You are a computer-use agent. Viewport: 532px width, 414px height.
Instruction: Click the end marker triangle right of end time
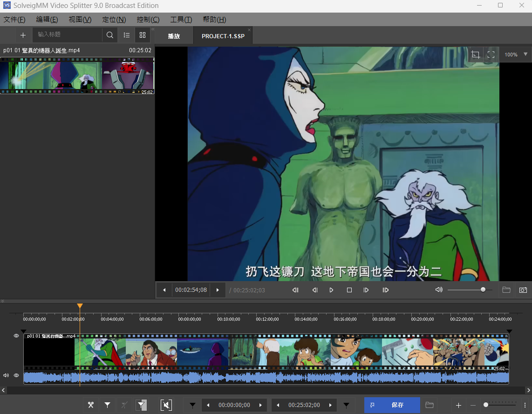point(346,405)
